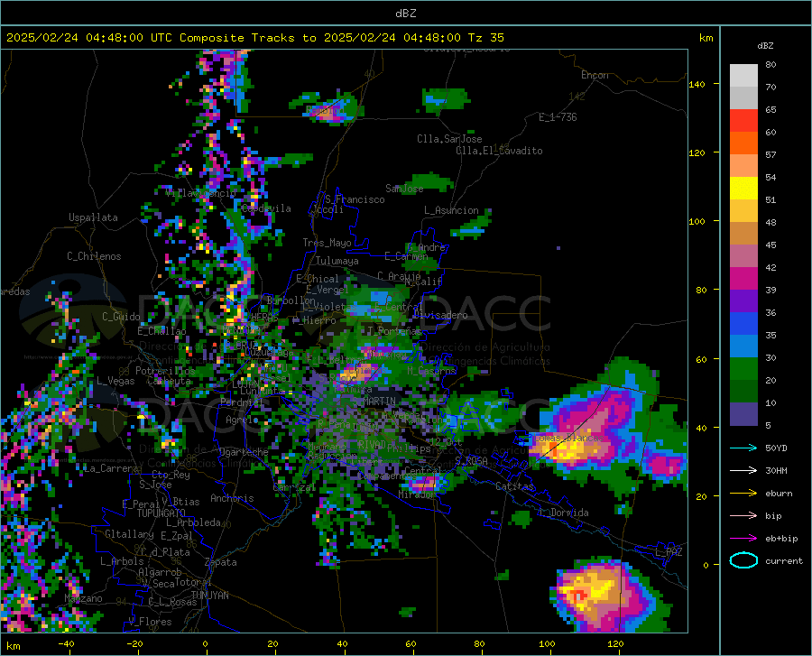Select the light blue 35 dBZ swatch

click(x=743, y=346)
